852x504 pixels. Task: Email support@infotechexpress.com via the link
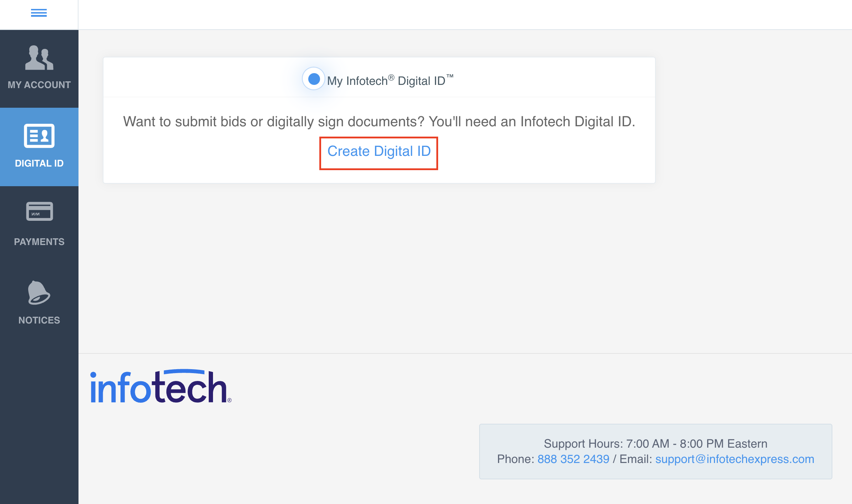tap(735, 459)
